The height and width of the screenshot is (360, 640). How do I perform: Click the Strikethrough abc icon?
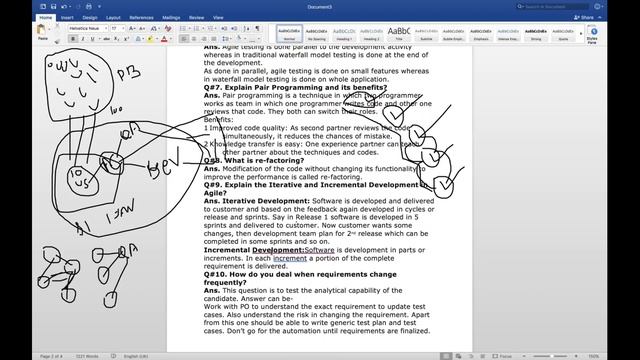coord(107,39)
